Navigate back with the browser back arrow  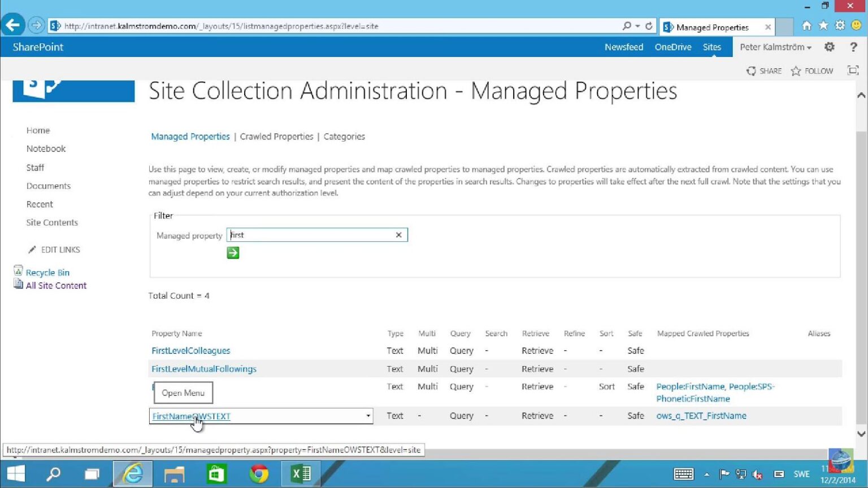pyautogui.click(x=12, y=25)
